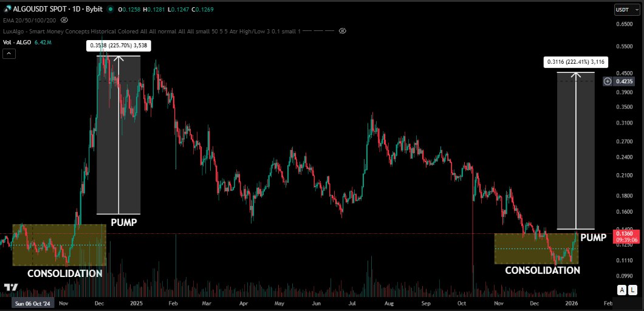This screenshot has height=311, width=644.
Task: Click the Sep label on time axis
Action: 426,304
